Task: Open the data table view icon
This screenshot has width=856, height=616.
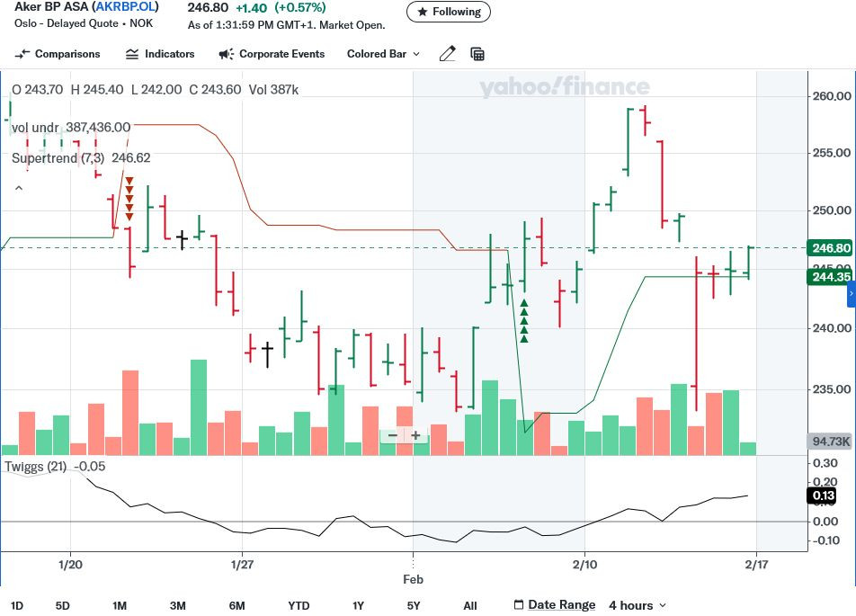Action: 477,54
